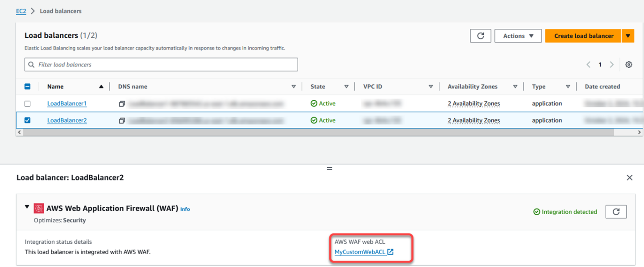Go to next page with the right arrow
Viewport: 644px width, 267px height.
611,64
